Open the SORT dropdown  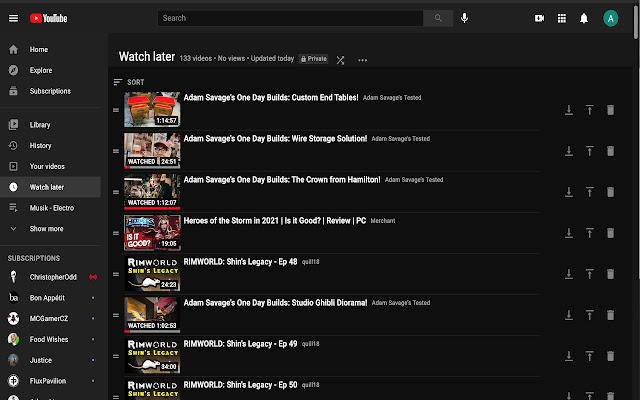(129, 82)
